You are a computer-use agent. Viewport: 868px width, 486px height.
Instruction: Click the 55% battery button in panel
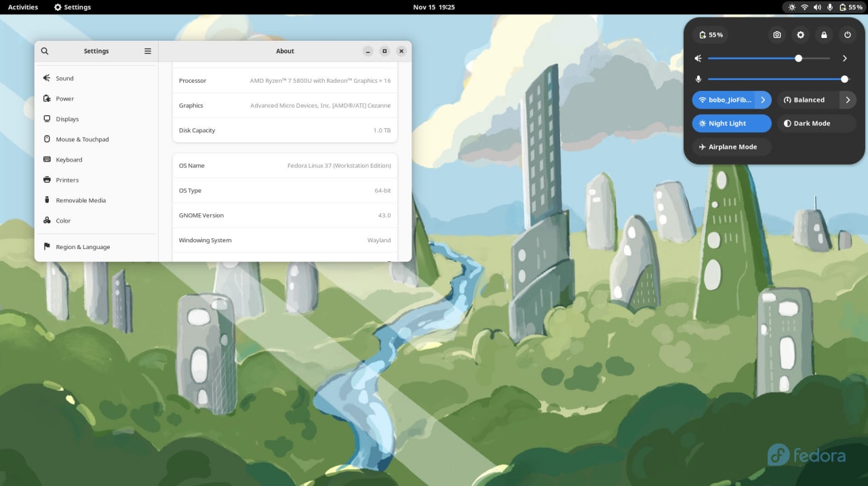[710, 35]
